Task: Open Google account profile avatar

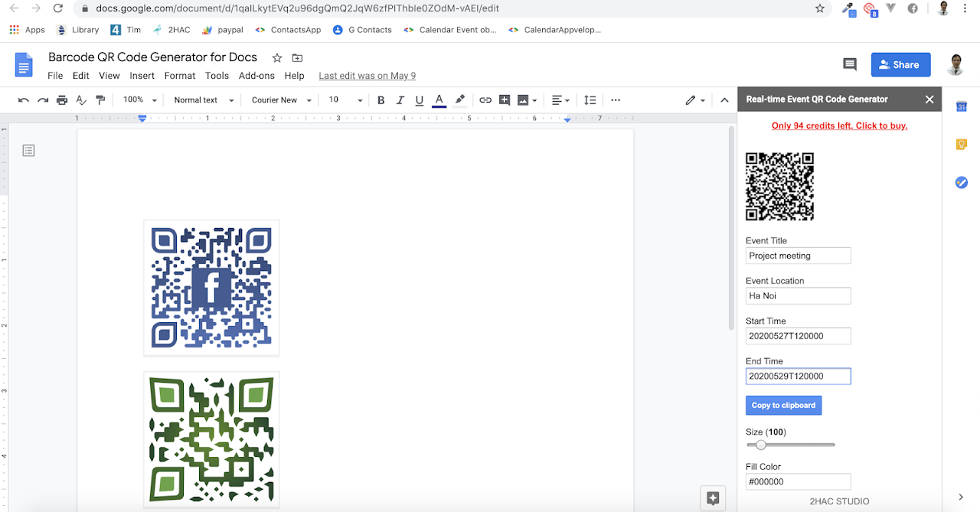Action: click(x=955, y=64)
